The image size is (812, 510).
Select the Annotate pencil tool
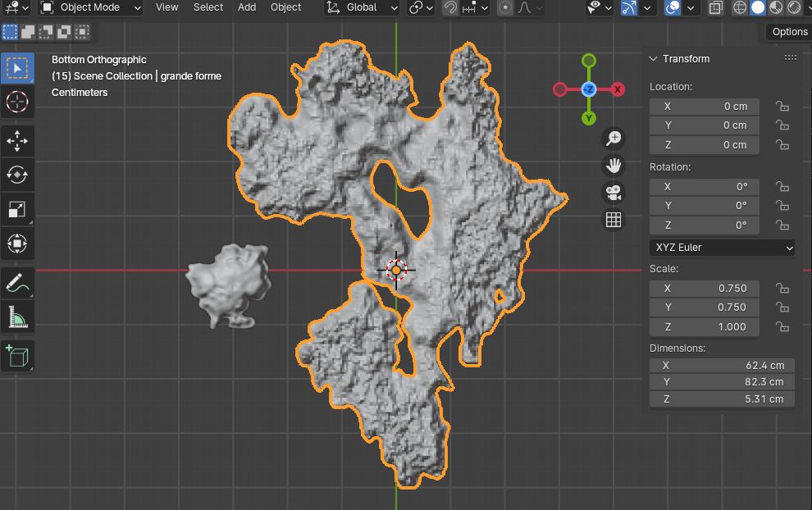click(x=17, y=283)
